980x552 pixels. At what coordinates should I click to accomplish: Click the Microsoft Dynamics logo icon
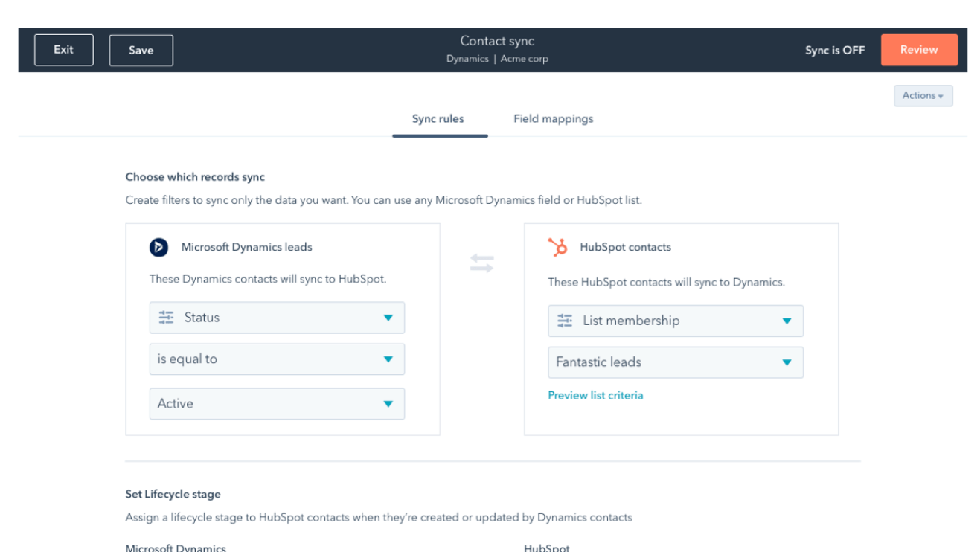coord(158,247)
